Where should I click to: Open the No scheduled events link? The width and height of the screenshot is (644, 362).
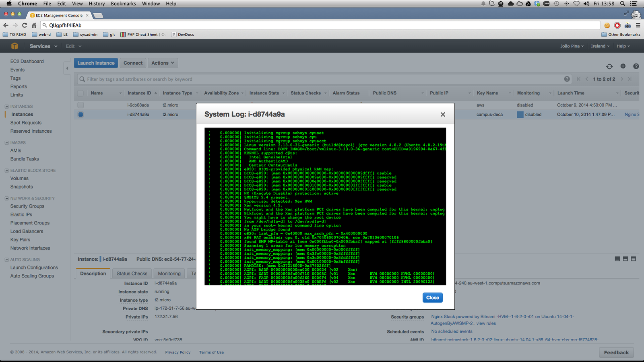452,331
